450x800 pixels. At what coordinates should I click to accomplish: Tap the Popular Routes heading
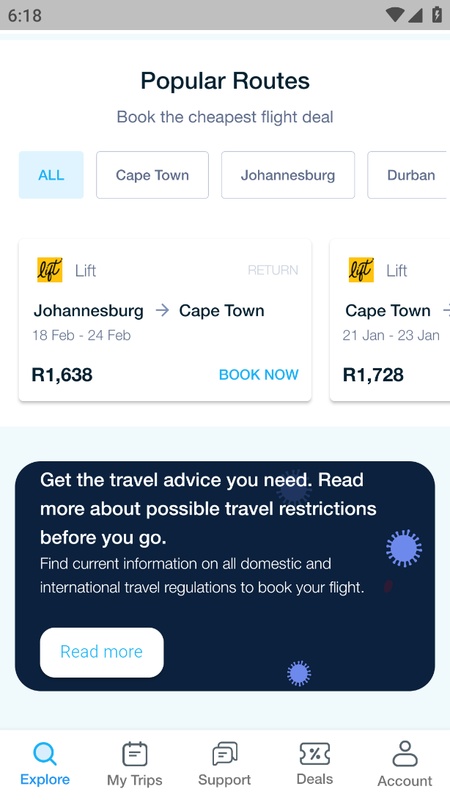pos(225,81)
